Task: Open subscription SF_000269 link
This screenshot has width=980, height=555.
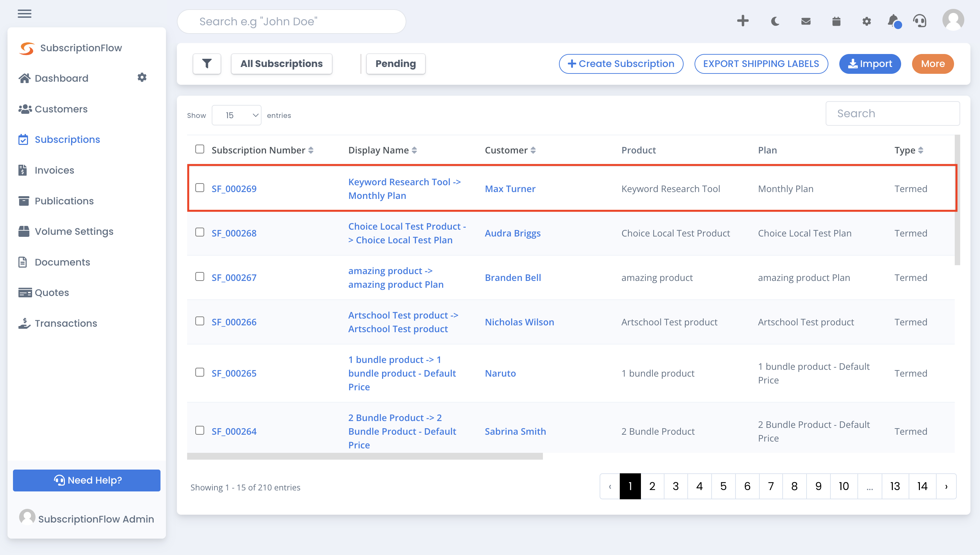Action: pos(234,189)
